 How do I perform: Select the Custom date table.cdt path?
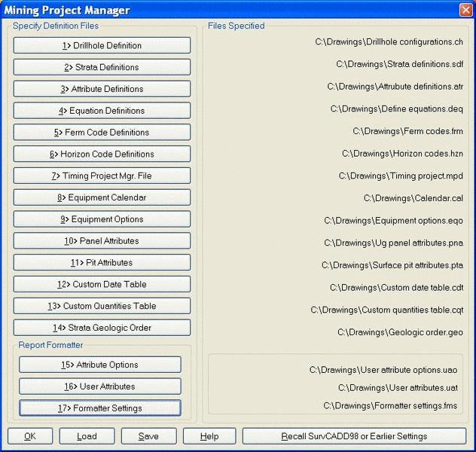tap(396, 288)
